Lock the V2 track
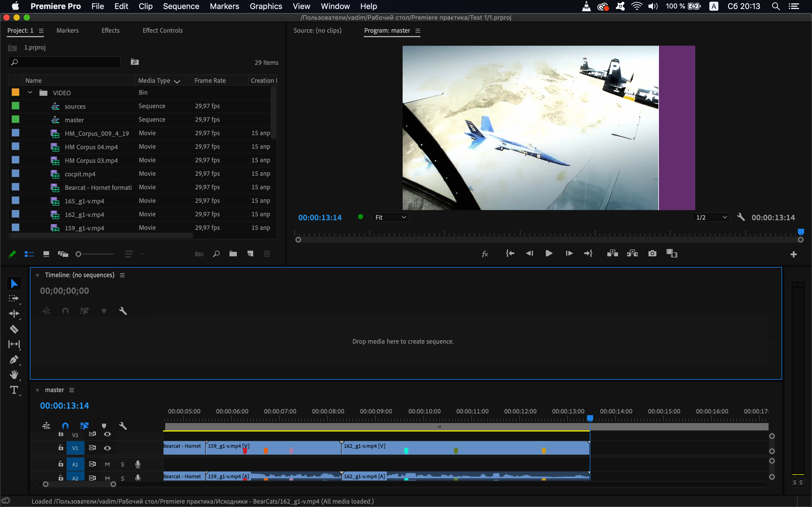The height and width of the screenshot is (507, 812). 61,434
